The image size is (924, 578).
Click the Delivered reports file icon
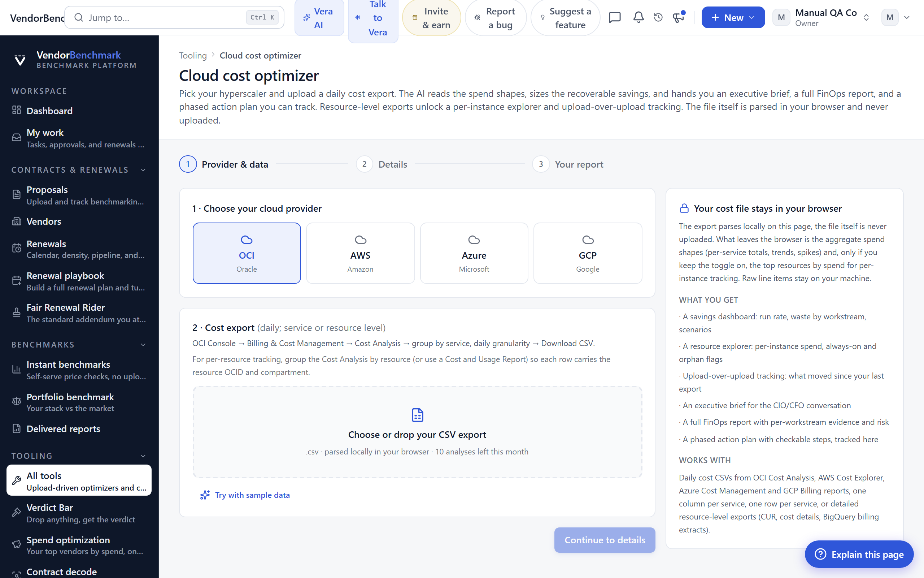pos(16,428)
